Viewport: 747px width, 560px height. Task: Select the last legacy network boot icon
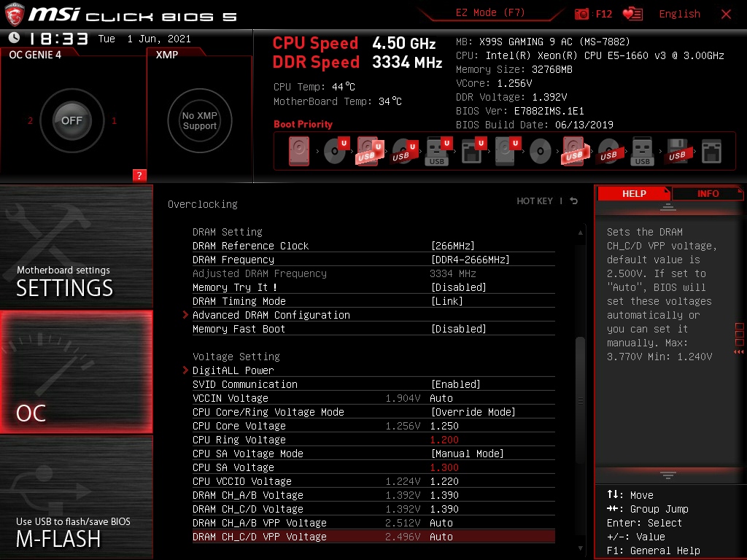pos(711,152)
